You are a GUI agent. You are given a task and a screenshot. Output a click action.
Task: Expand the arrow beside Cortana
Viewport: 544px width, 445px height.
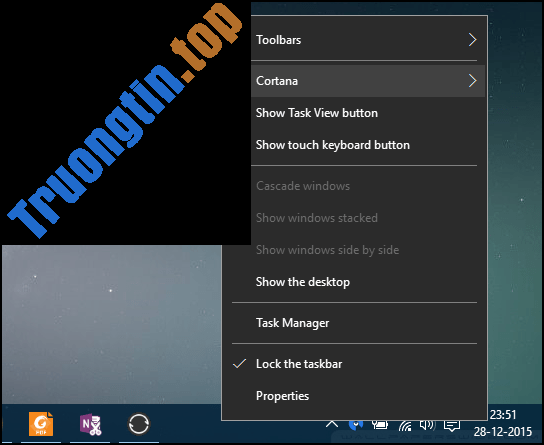pyautogui.click(x=473, y=81)
